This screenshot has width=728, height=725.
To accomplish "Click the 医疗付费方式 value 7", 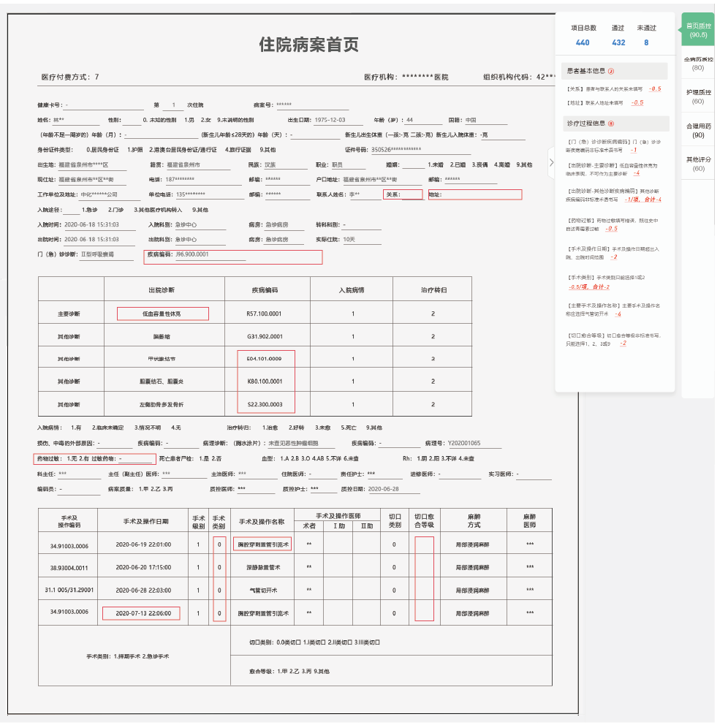I will coord(96,77).
